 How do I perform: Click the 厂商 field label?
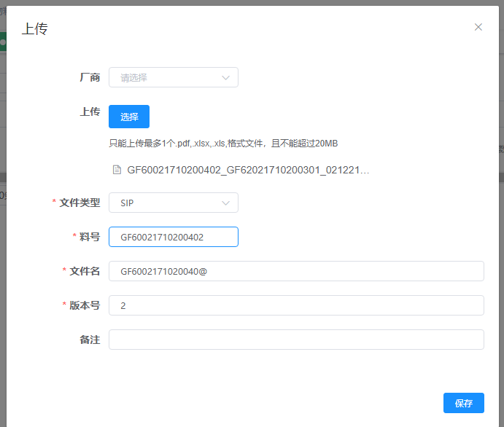coord(90,77)
